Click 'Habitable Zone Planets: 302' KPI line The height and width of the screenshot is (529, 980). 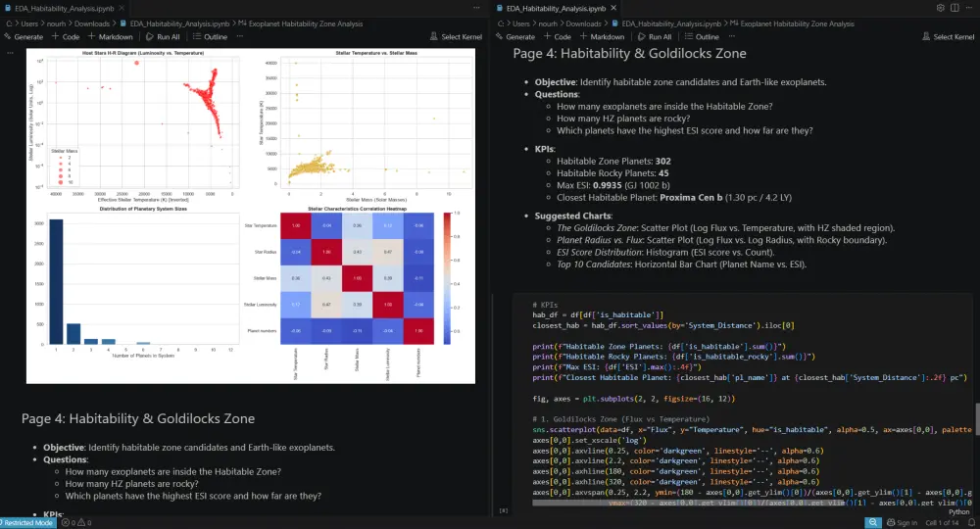tap(613, 161)
